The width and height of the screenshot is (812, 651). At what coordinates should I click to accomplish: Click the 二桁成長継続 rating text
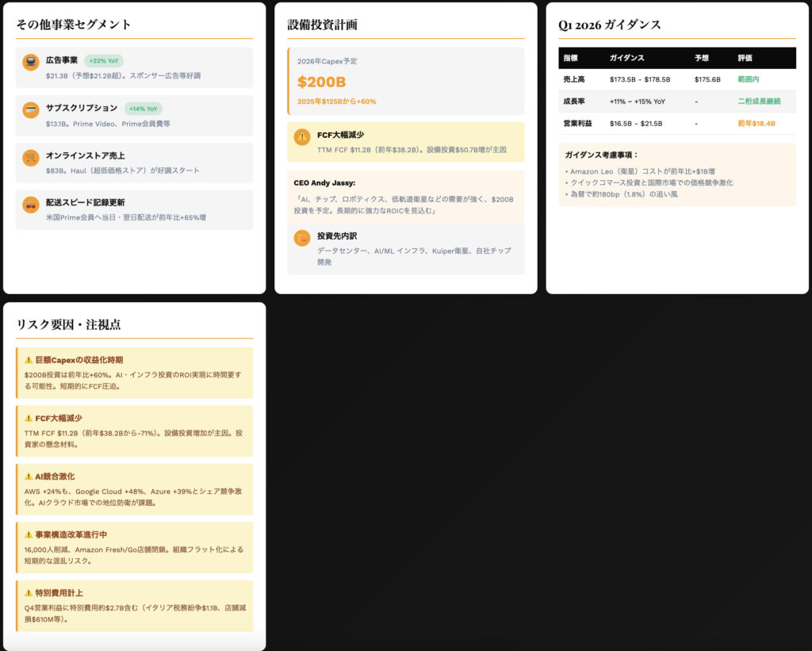(759, 101)
